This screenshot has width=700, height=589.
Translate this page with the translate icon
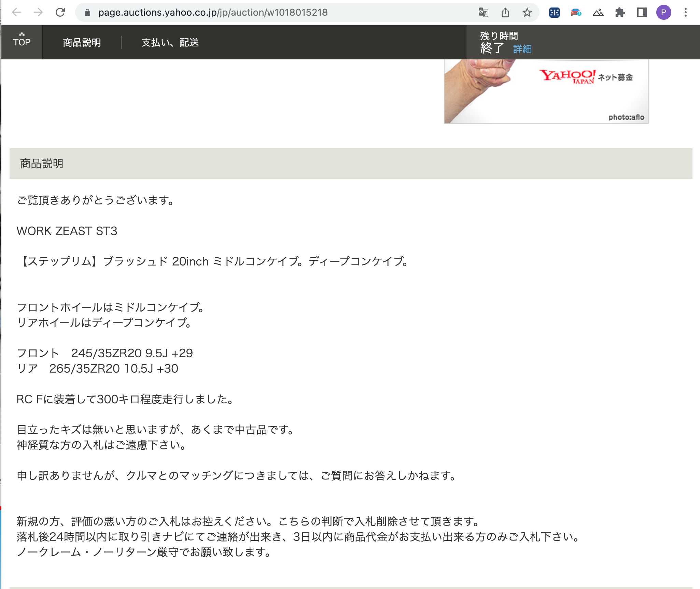[483, 13]
